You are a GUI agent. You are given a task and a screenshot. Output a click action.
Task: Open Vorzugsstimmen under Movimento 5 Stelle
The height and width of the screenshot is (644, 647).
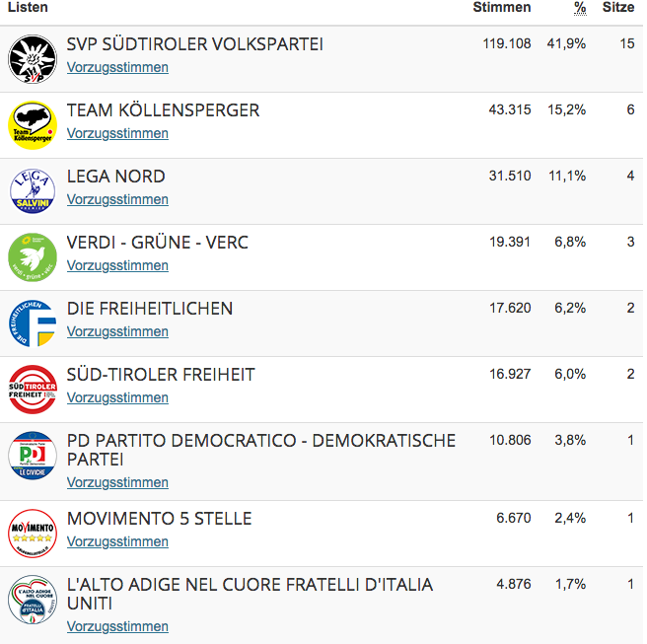point(117,541)
